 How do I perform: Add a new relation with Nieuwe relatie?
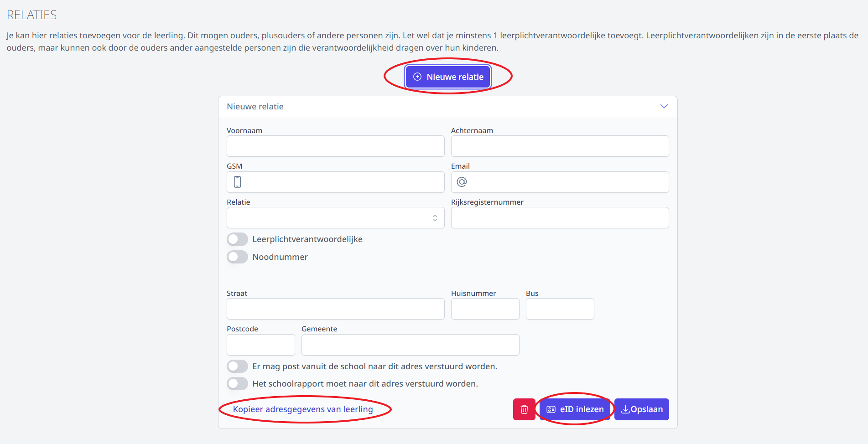point(448,77)
